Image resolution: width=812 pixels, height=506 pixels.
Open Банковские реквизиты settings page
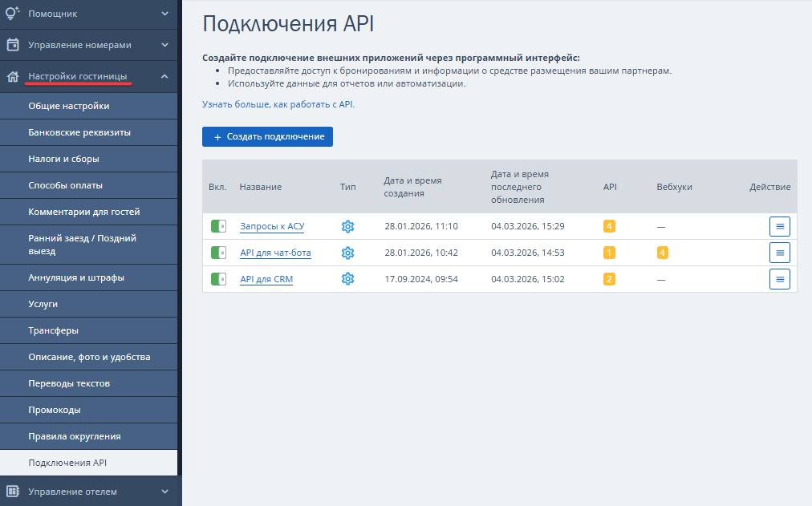coord(79,132)
